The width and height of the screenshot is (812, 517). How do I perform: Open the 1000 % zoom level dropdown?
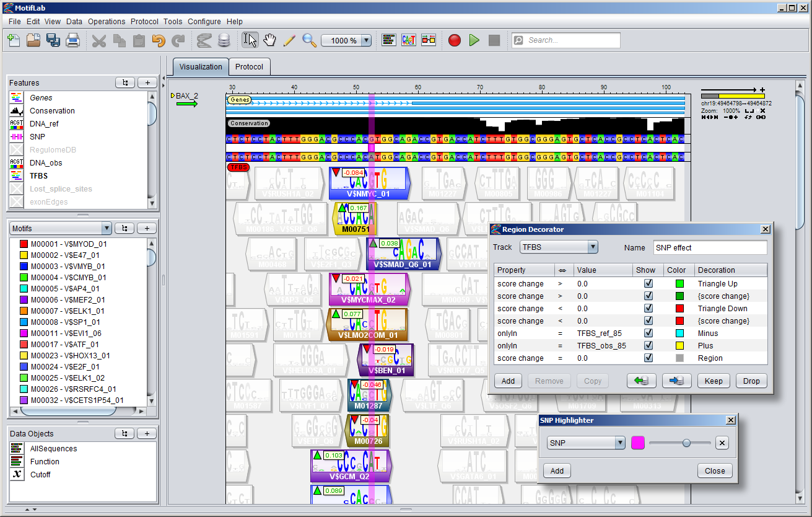point(365,40)
